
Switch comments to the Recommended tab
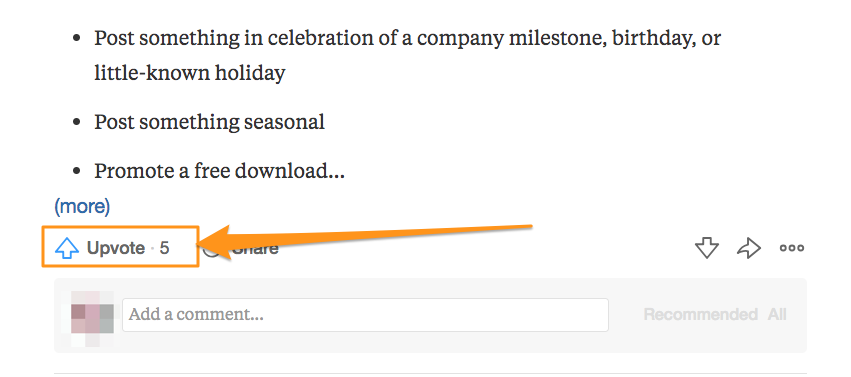click(700, 314)
